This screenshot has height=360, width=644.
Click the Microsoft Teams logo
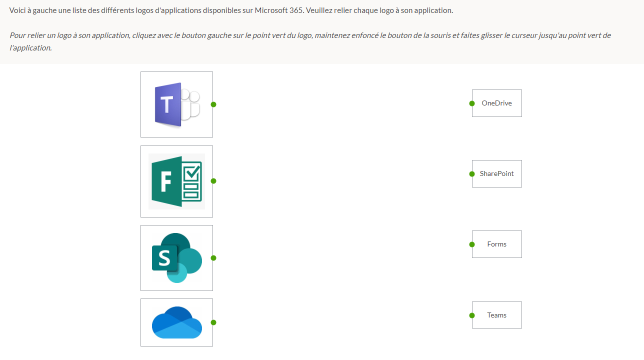tap(177, 104)
